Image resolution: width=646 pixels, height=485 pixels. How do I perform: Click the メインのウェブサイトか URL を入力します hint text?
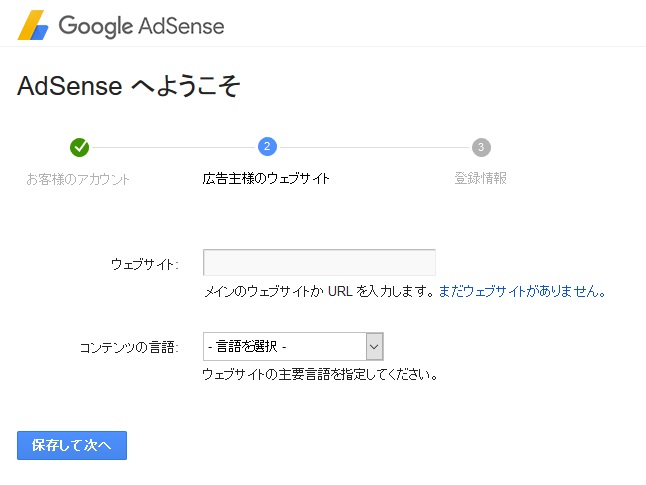319,291
